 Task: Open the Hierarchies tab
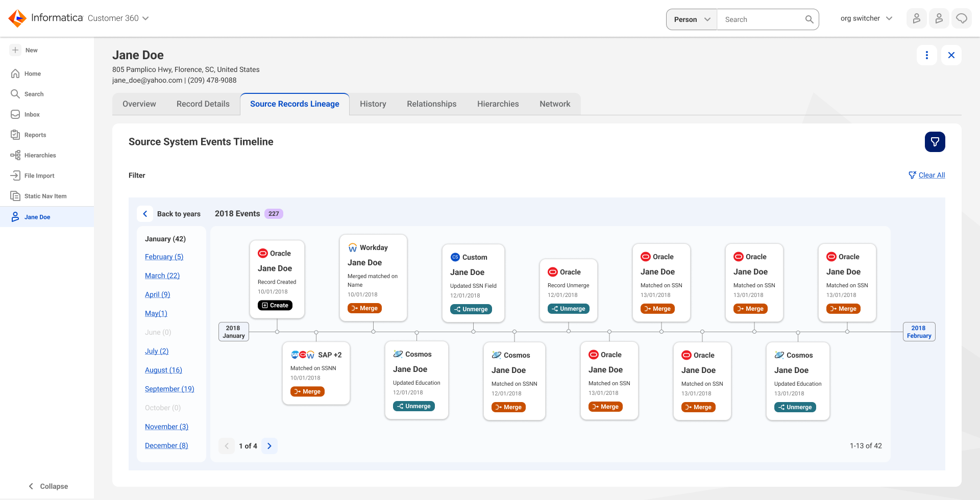pos(498,104)
